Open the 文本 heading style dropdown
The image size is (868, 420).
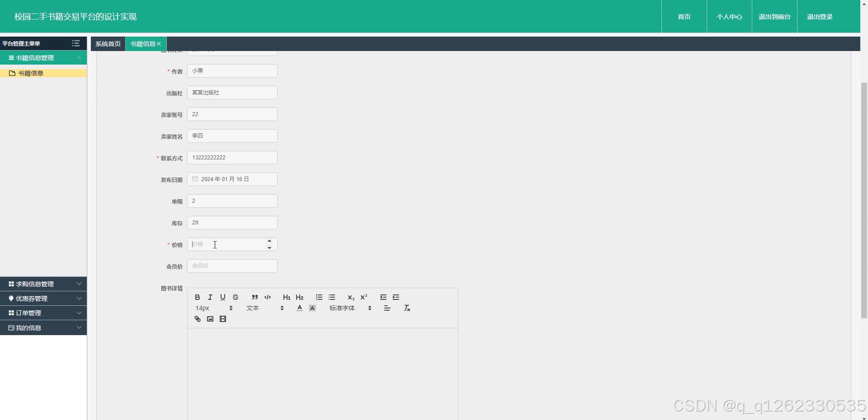(x=265, y=308)
